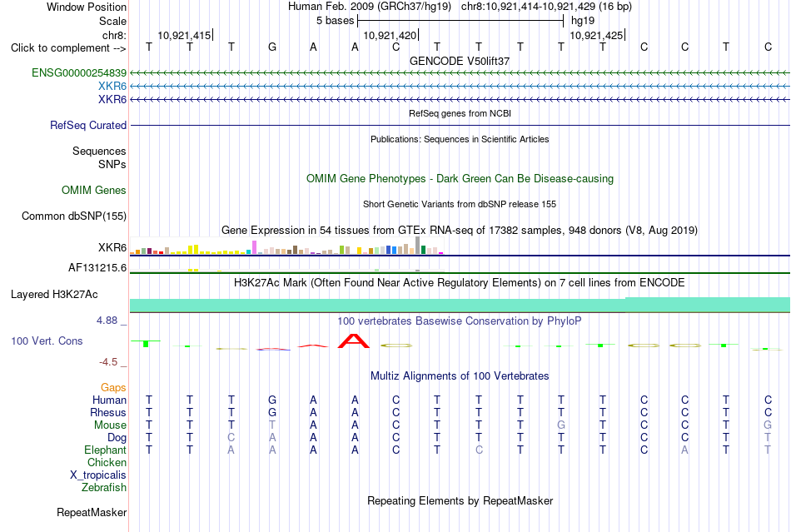This screenshot has height=532, width=791.
Task: Click the 'Elephant' alignment row label
Action: [x=106, y=450]
